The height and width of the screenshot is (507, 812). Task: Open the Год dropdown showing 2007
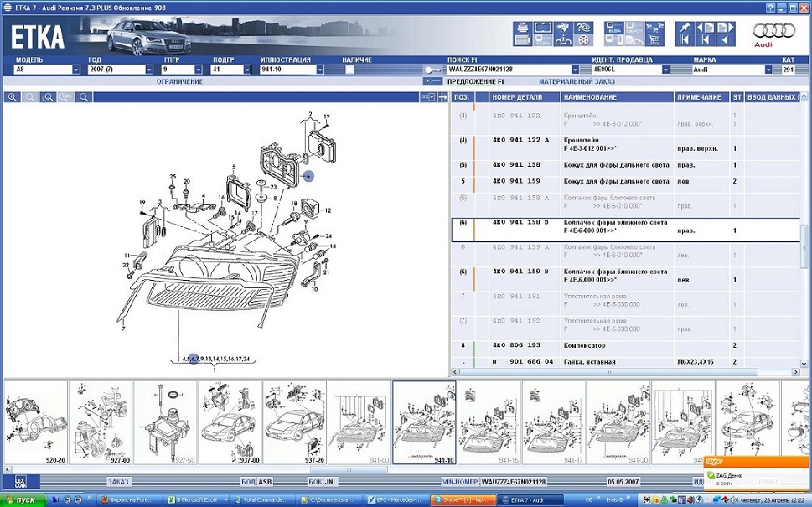[150, 70]
